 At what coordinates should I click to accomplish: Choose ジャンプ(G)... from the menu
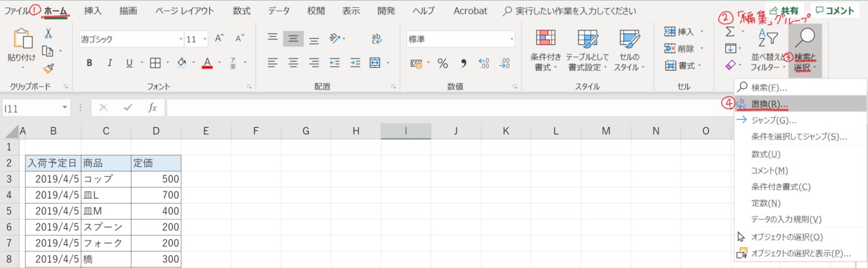point(800,120)
